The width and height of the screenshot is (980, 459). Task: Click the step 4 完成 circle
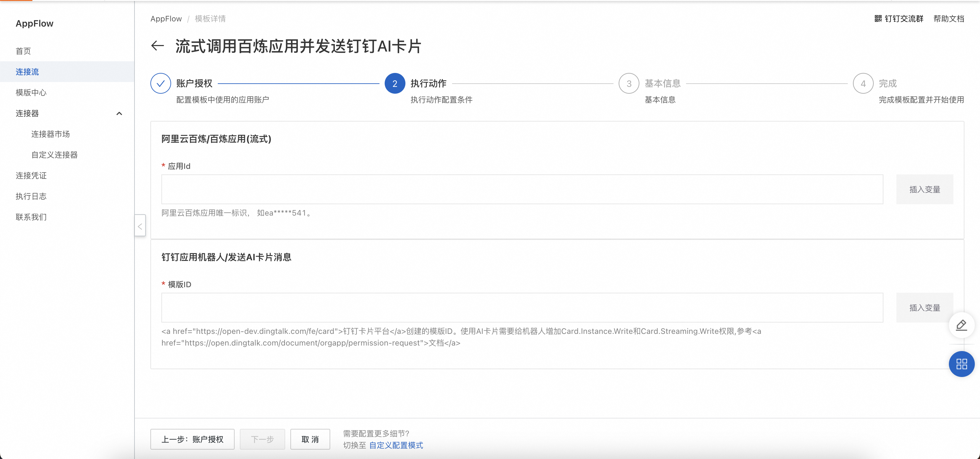click(x=863, y=83)
